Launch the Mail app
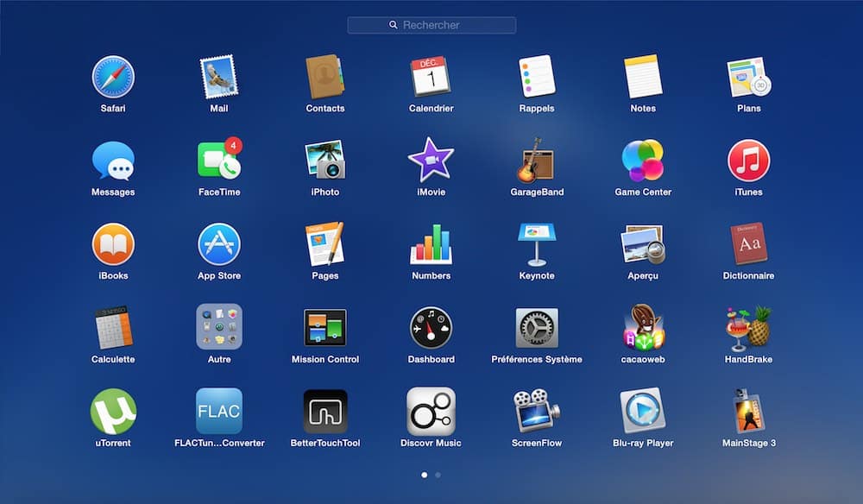This screenshot has width=863, height=504. [219, 77]
